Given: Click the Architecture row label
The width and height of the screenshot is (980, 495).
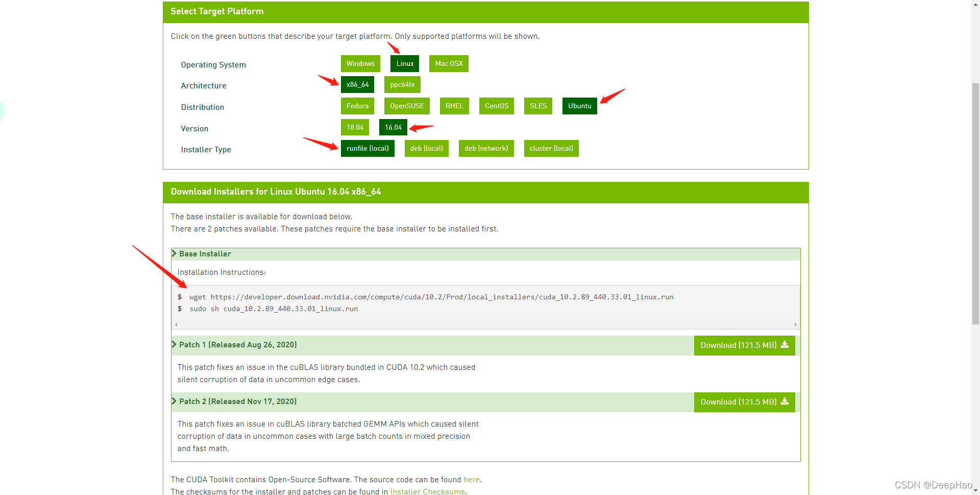Looking at the screenshot, I should 203,86.
